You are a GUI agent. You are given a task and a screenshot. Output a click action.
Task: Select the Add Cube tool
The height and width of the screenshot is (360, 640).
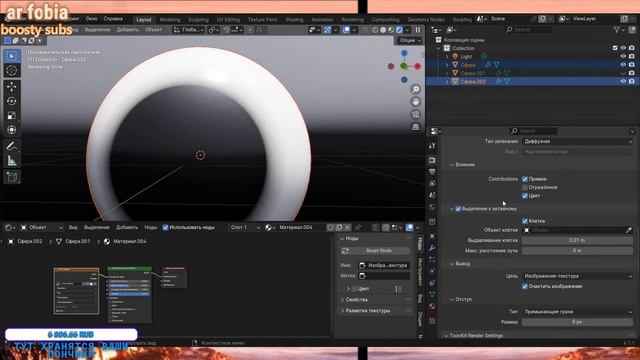(11, 177)
